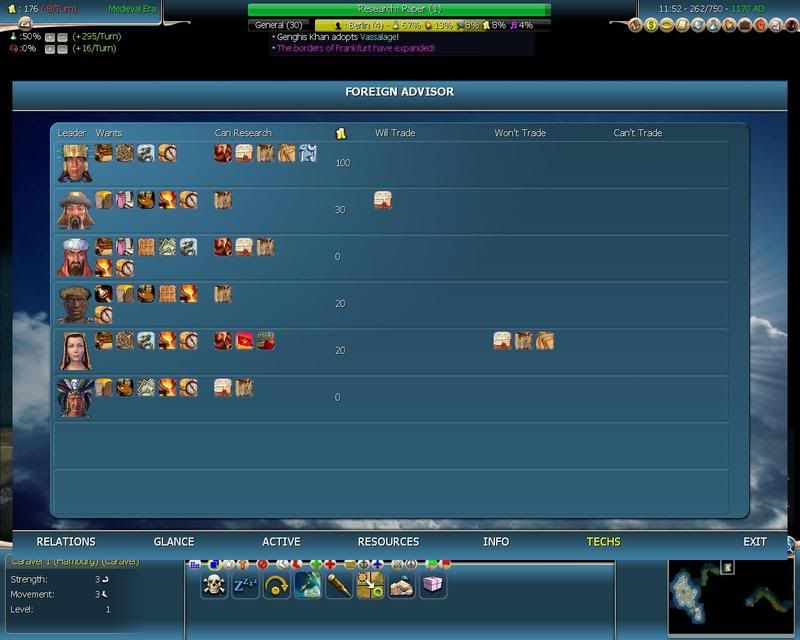Screen dimensions: 800x640
Task: Click the red plus filter icon
Action: click(330, 564)
